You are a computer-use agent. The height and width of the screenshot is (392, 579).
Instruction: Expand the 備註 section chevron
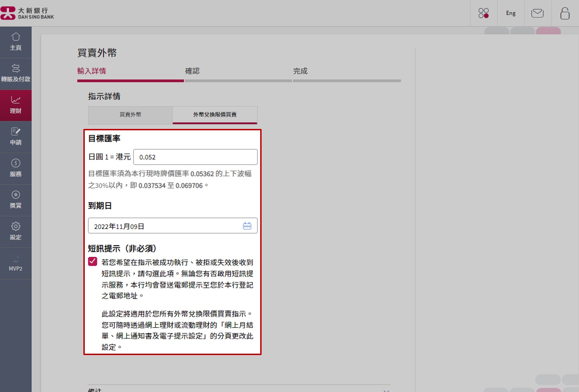point(386,390)
